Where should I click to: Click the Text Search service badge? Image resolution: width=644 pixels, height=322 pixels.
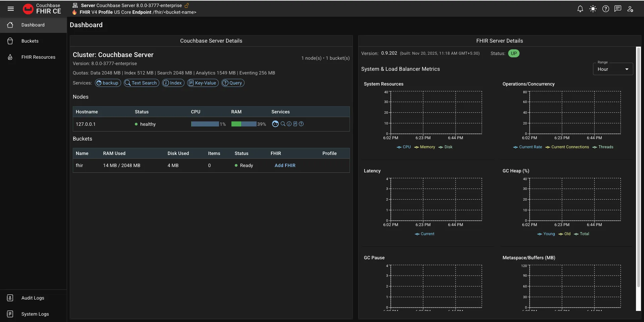tap(141, 83)
